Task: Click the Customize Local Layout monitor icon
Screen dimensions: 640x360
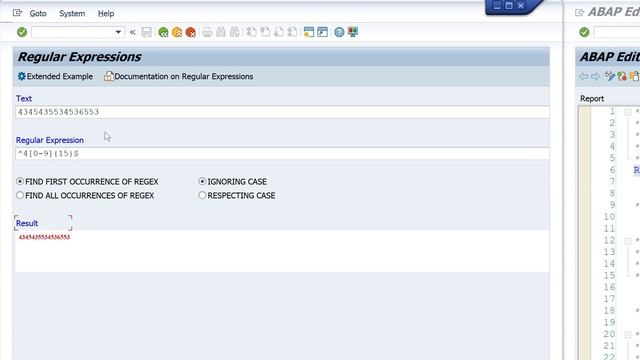Action: click(353, 32)
